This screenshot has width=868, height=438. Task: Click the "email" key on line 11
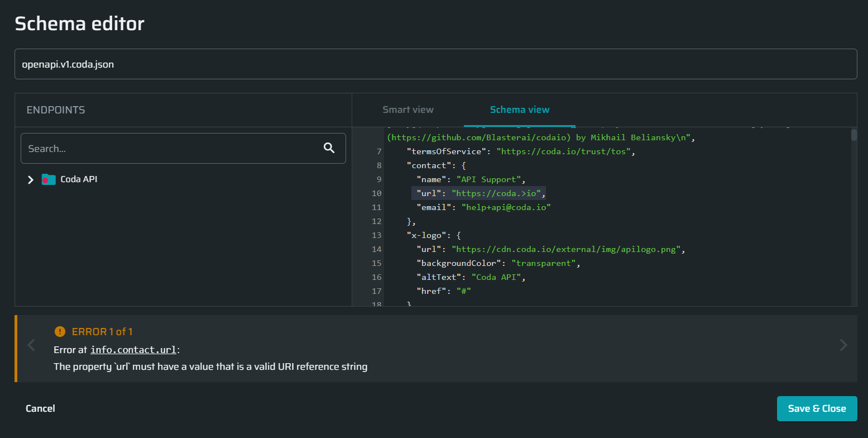click(x=434, y=207)
